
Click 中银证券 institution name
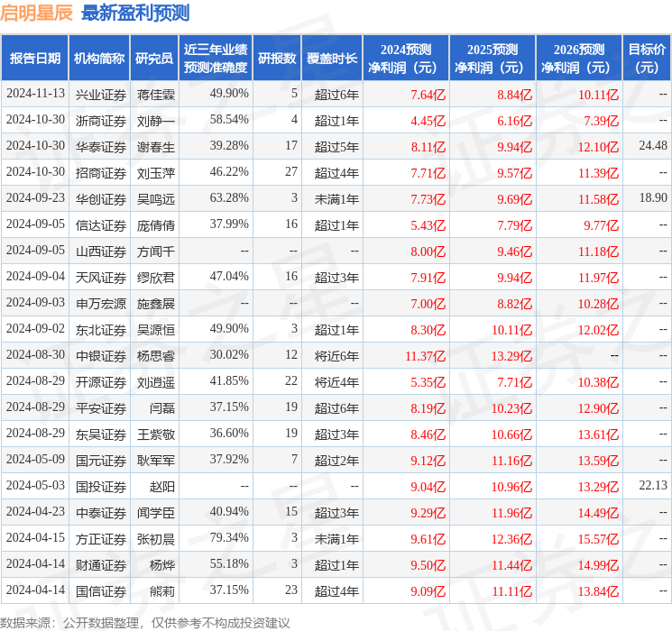[x=99, y=355]
